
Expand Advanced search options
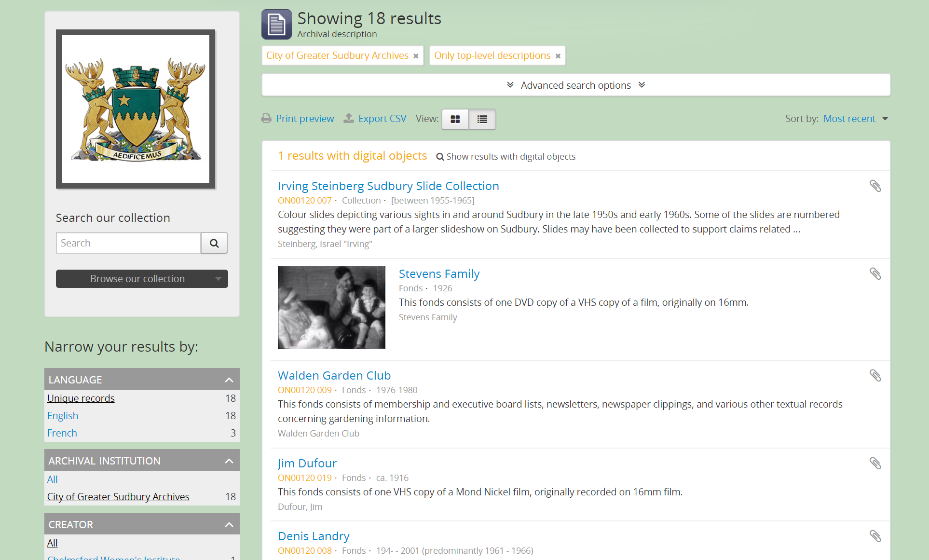point(575,85)
